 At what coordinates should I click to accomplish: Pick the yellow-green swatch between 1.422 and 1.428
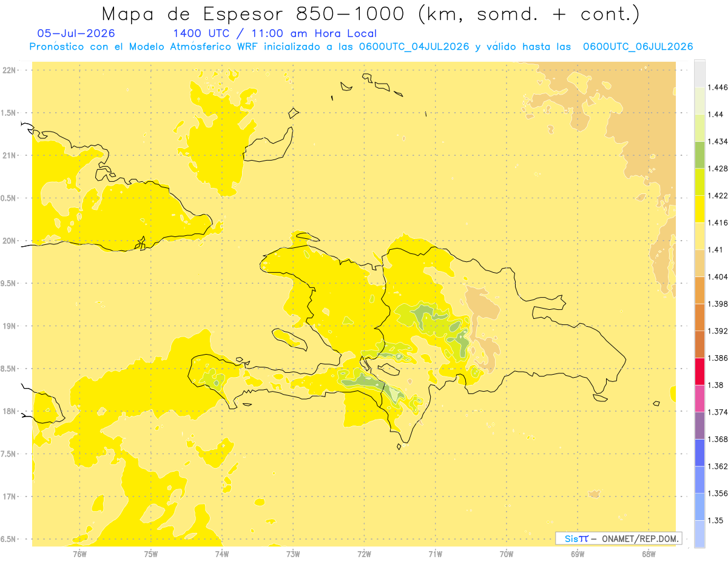699,182
